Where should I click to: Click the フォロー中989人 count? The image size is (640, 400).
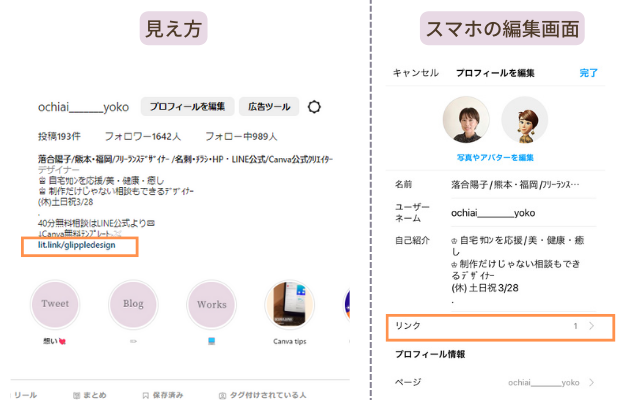coord(241,136)
